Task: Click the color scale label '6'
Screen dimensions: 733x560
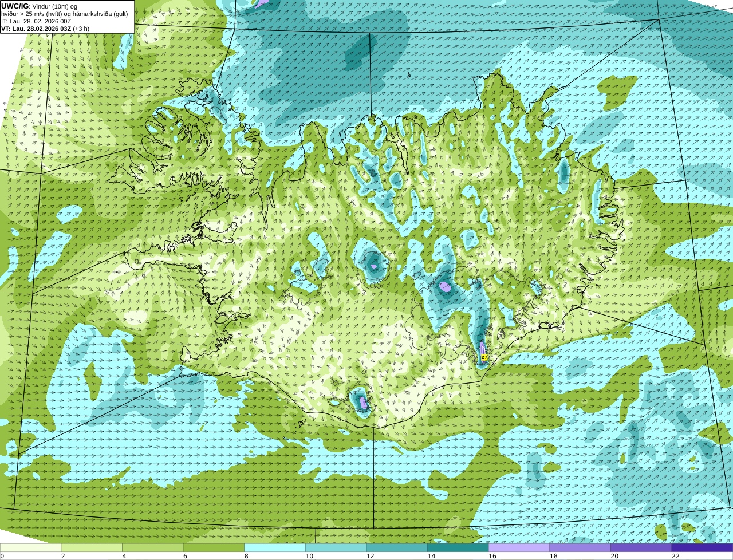Action: point(185,556)
